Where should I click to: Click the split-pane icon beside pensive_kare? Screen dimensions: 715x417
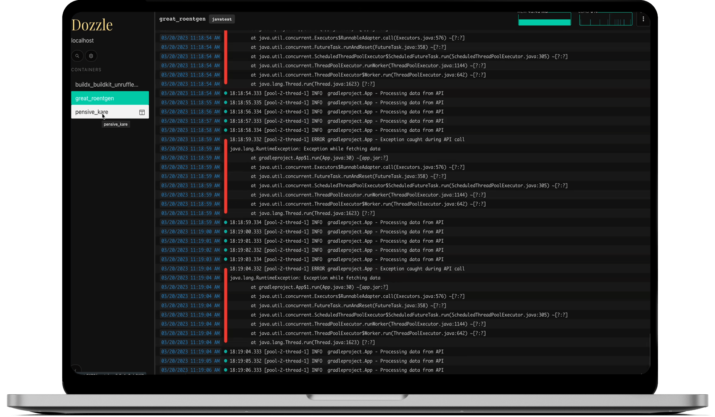click(142, 113)
